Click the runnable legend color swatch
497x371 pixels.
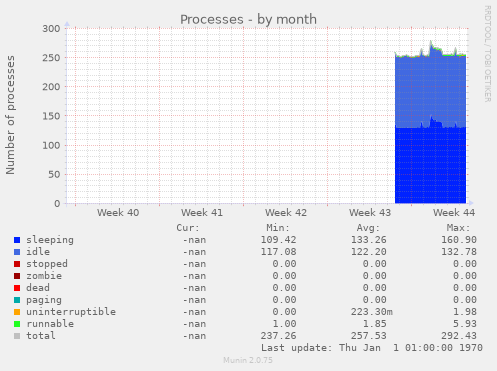pos(17,324)
